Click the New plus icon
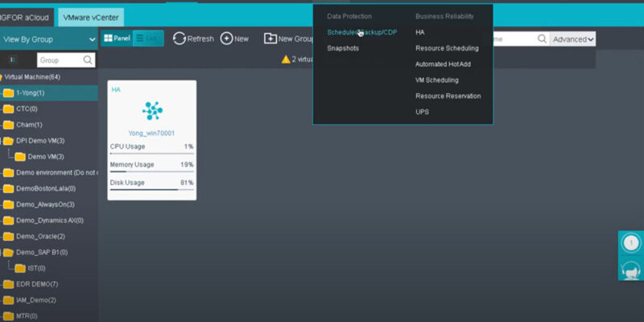Image resolution: width=644 pixels, height=322 pixels. click(227, 39)
